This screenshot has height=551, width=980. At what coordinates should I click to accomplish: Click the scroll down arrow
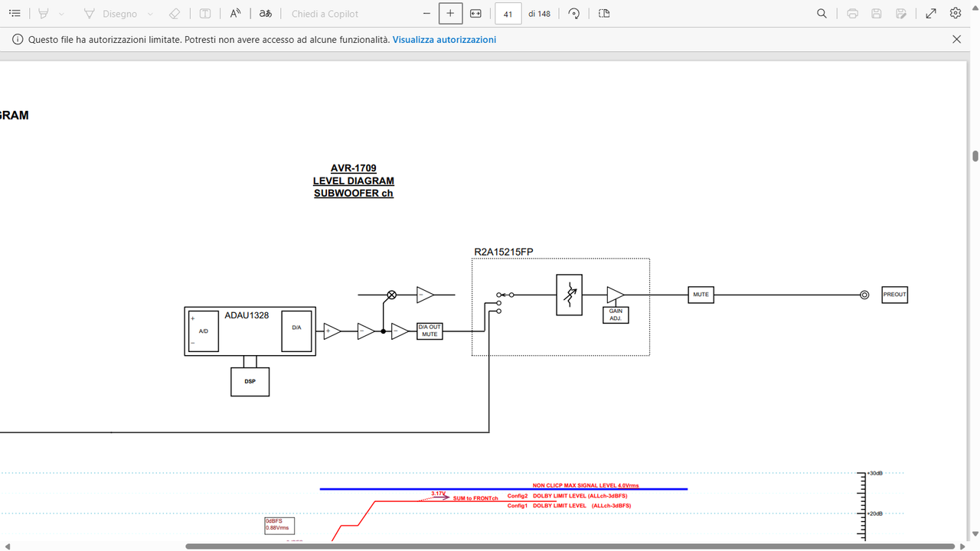(975, 534)
